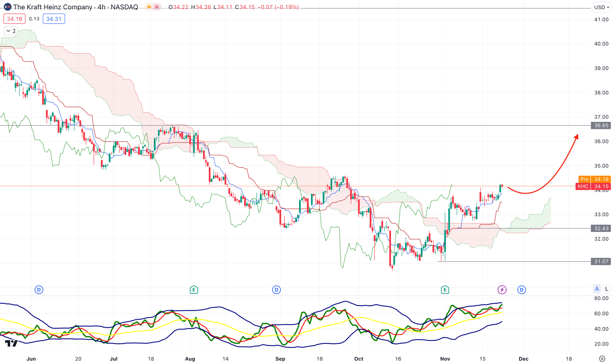613x364 pixels.
Task: Click the chart title The Kraft Heinz Company
Action: click(53, 7)
